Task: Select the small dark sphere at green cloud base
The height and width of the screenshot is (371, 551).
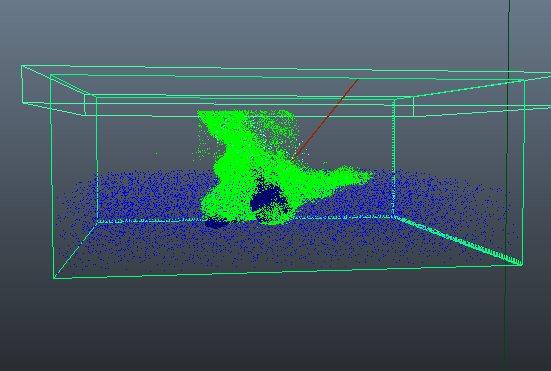Action: pos(215,222)
